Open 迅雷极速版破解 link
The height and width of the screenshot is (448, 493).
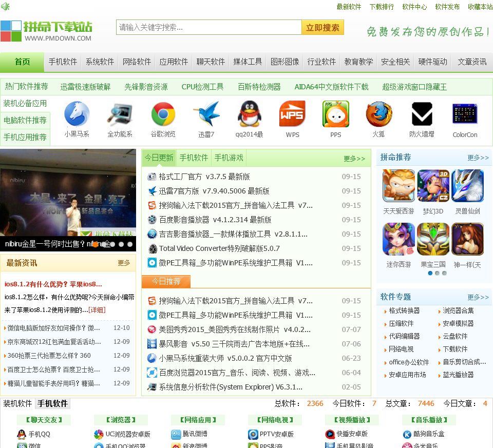click(85, 87)
